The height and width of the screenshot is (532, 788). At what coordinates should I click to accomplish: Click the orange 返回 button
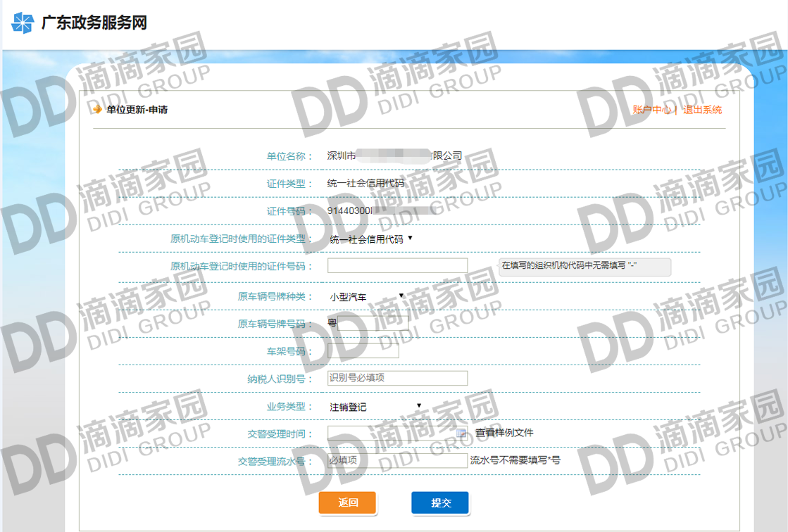(347, 502)
